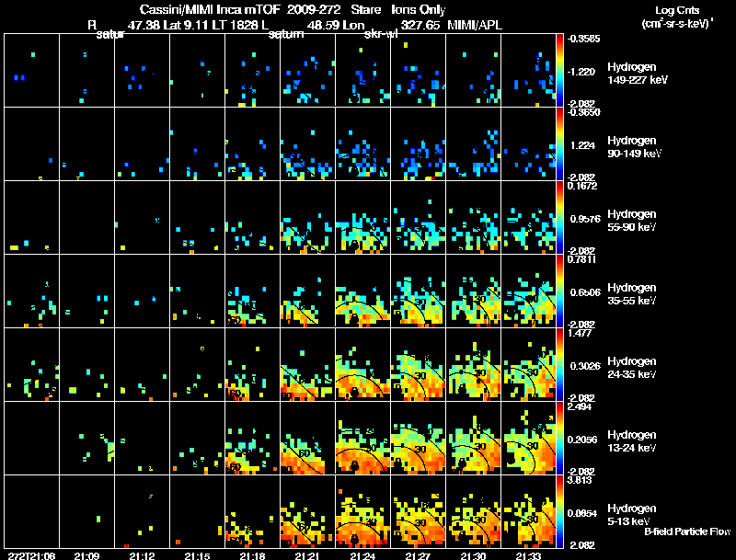Click the Hydrogen 5-13 keV color bar
This screenshot has height=560, width=736.
559,512
